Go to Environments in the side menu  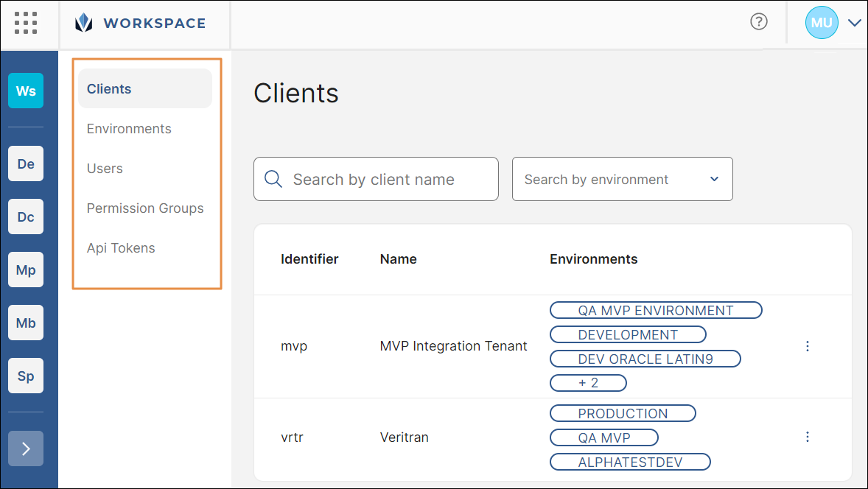[129, 129]
